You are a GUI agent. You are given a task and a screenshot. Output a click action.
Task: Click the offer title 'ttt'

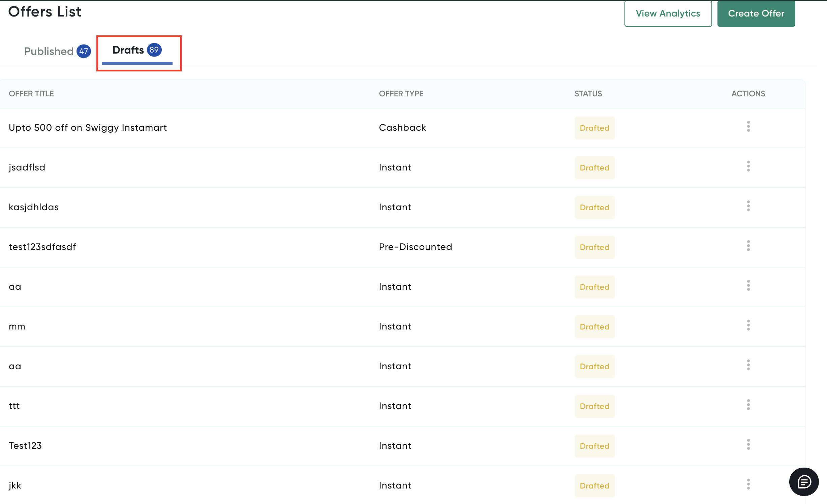tap(14, 406)
